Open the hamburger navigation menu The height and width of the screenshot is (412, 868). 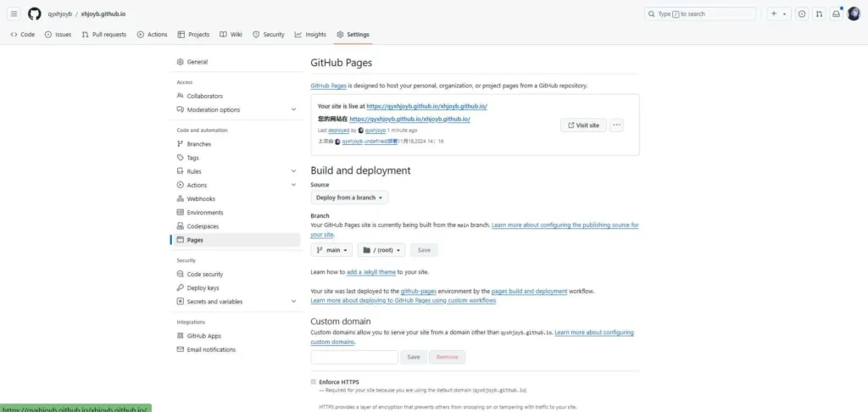(14, 14)
